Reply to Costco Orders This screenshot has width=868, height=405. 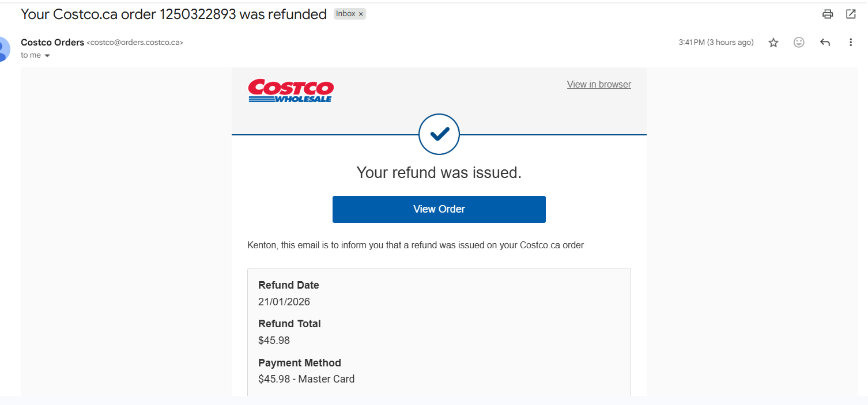point(825,43)
